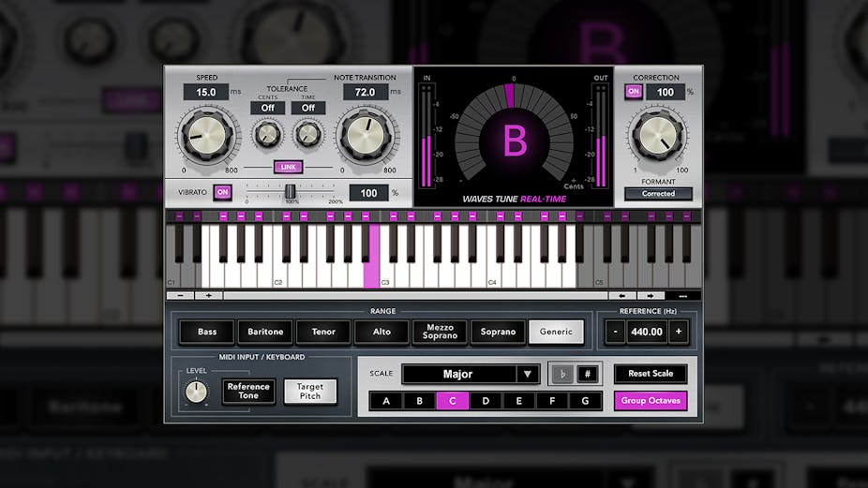Select the flat accidental button
868x488 pixels.
[562, 374]
